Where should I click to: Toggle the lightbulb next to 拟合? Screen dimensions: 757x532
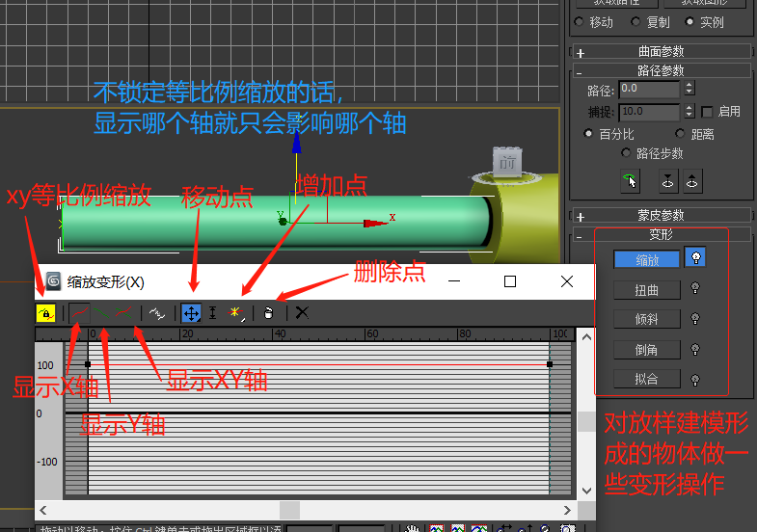click(695, 380)
